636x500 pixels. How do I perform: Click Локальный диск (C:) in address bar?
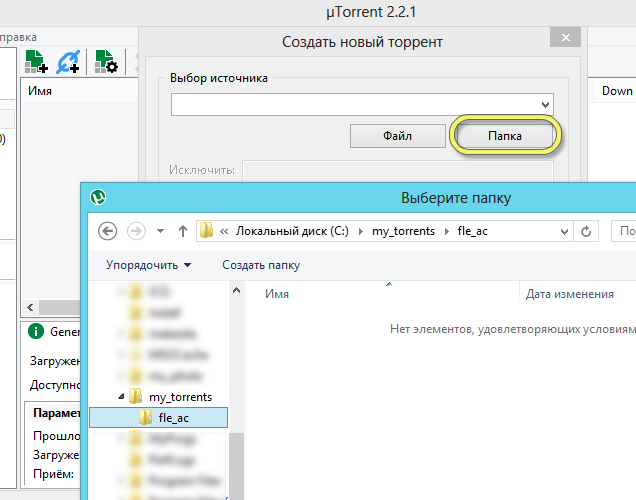292,231
